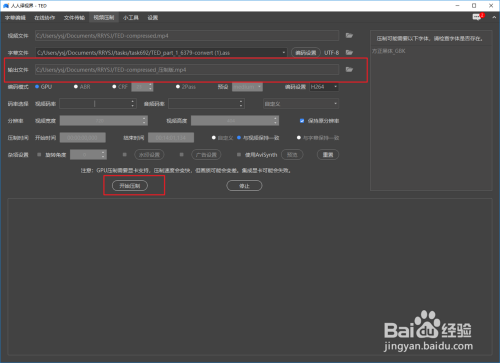
Task: Click the 停止 stop button
Action: click(244, 186)
